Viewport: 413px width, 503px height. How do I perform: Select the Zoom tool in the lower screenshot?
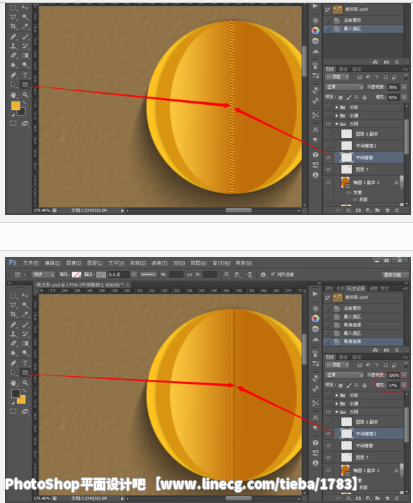pyautogui.click(x=25, y=383)
